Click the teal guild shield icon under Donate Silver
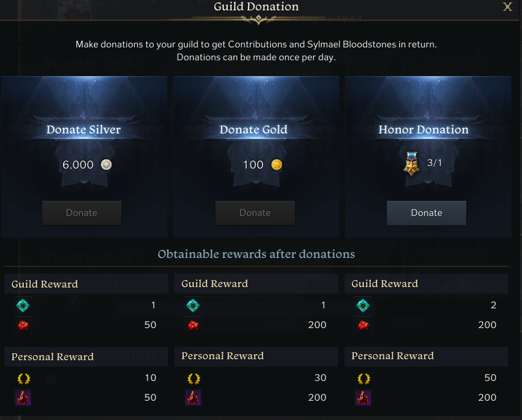The height and width of the screenshot is (420, 522). [x=23, y=305]
